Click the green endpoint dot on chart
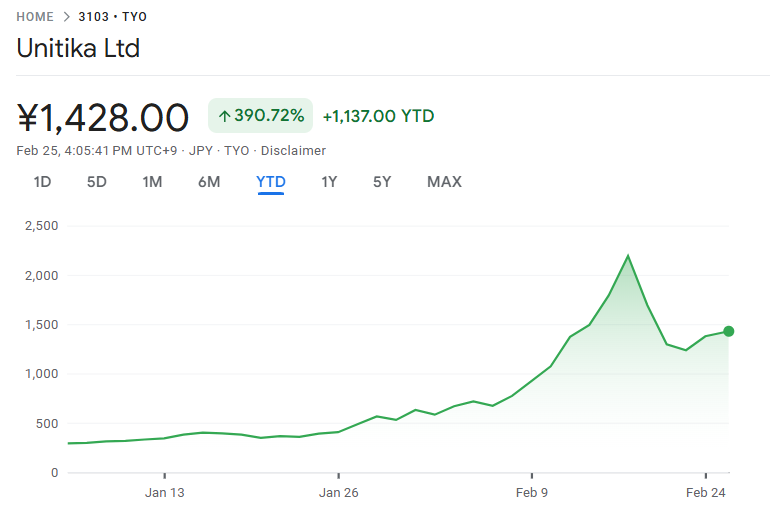 point(729,331)
